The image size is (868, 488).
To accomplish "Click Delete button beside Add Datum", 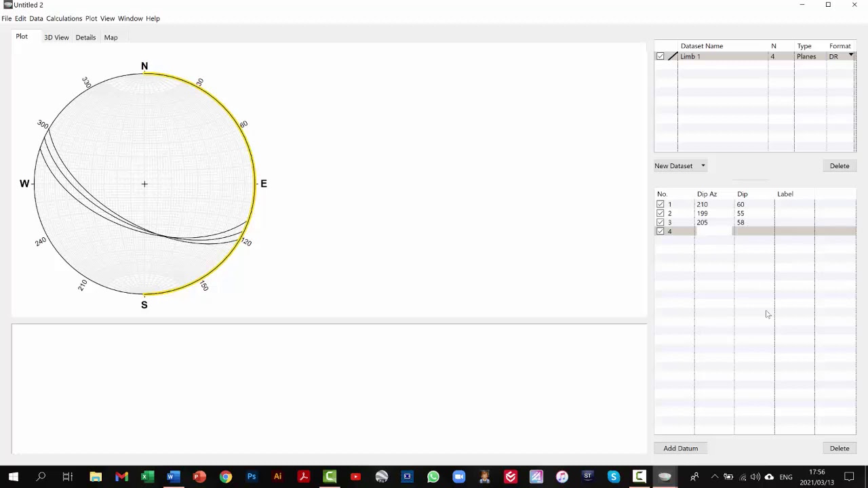I will point(840,448).
